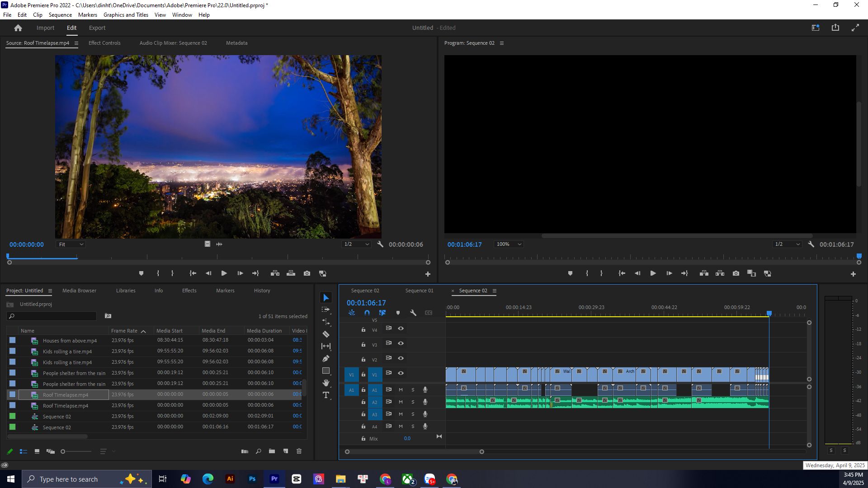This screenshot has height=488, width=868.
Task: Click the Insert button in Source monitor
Action: pos(275,273)
